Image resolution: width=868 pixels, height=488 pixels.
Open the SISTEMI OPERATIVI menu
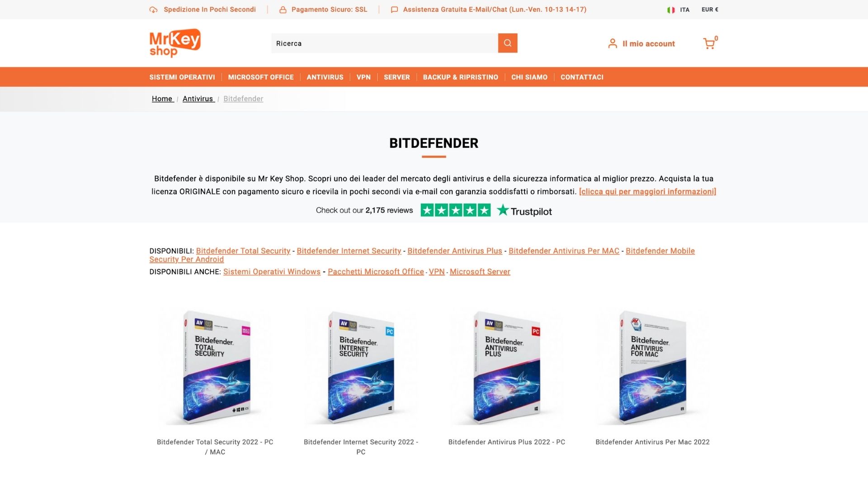click(x=182, y=77)
